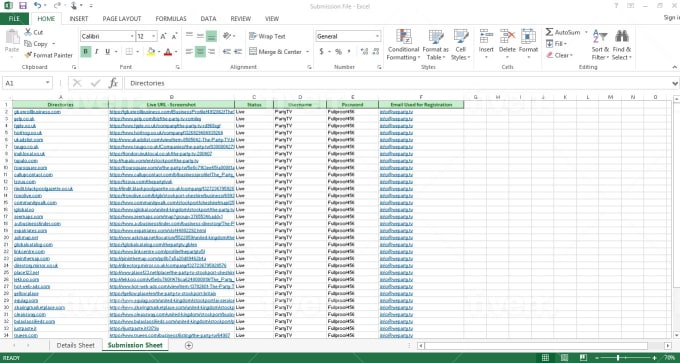Click the AutoSum button

coord(563,32)
